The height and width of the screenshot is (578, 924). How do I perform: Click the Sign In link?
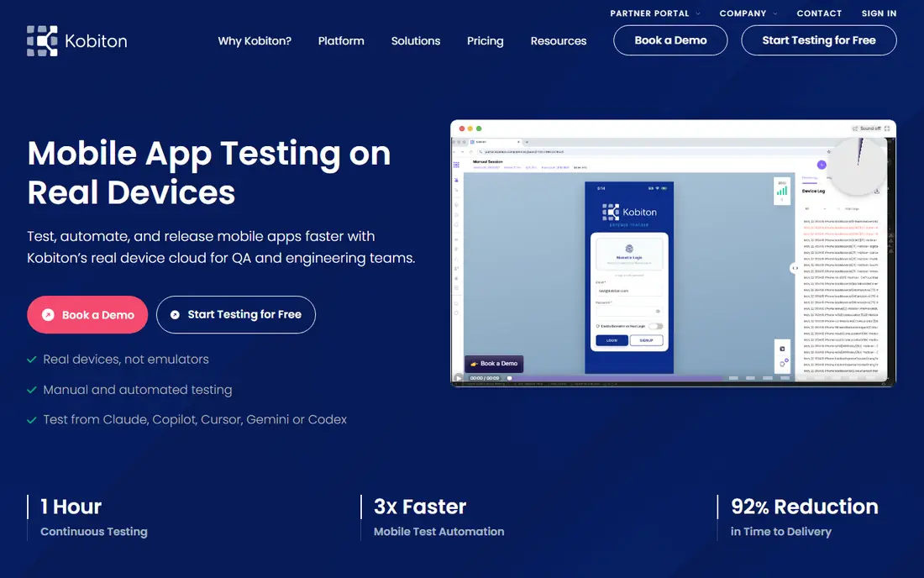coord(879,13)
